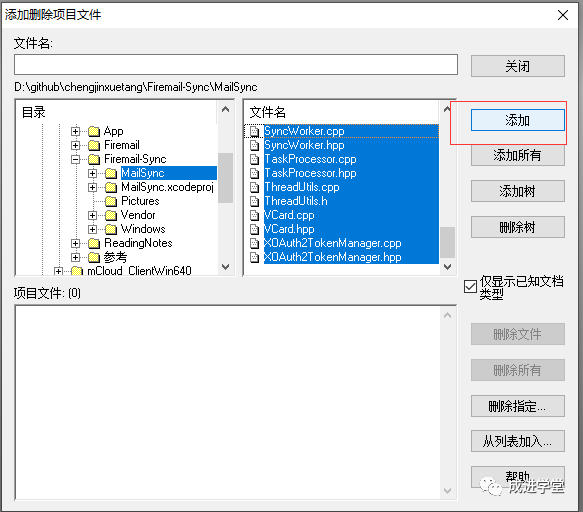Click the TaskProcessor.cpp file icon
The image size is (583, 512).
[255, 160]
